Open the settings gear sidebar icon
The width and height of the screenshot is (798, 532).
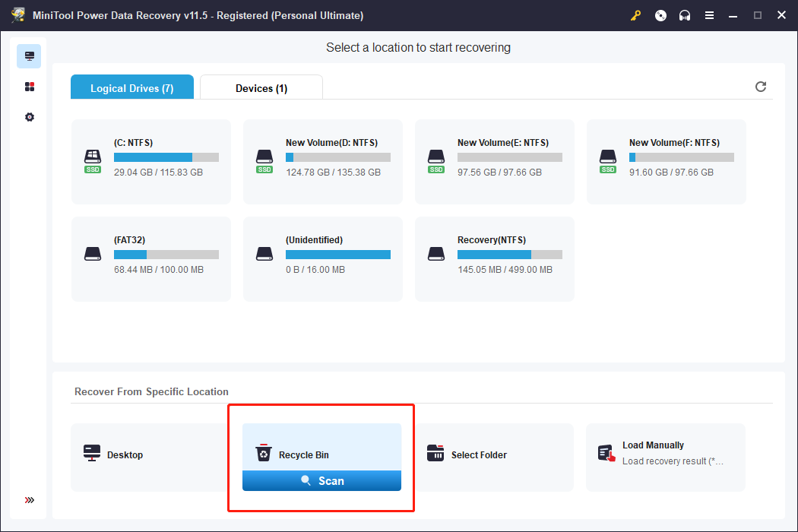[30, 117]
